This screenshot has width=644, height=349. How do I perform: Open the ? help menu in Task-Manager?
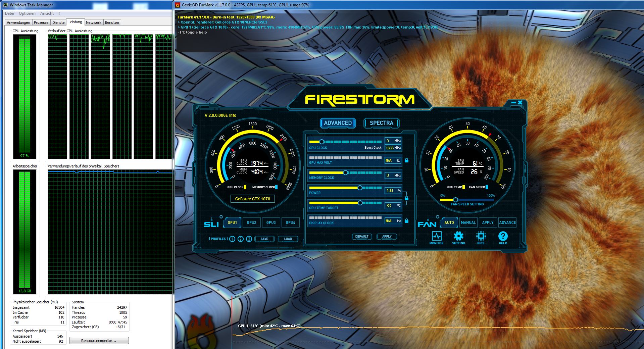59,13
